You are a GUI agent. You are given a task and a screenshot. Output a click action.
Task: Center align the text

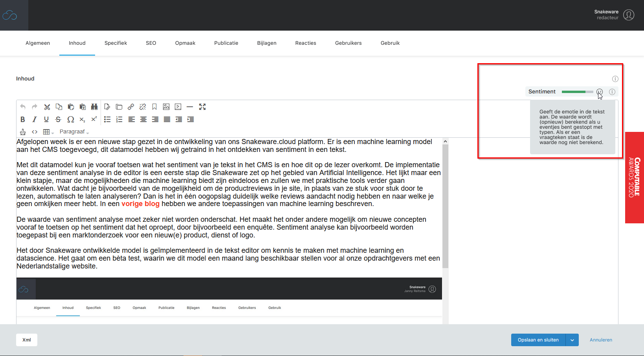point(143,119)
